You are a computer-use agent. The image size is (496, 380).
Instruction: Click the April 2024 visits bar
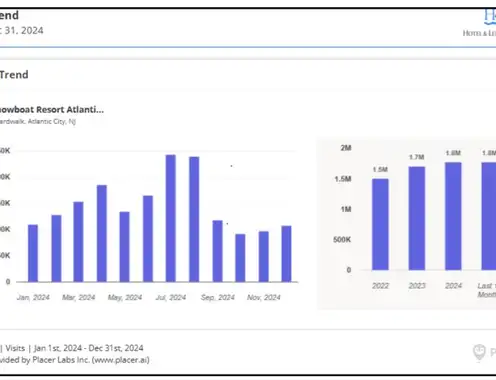coord(102,233)
